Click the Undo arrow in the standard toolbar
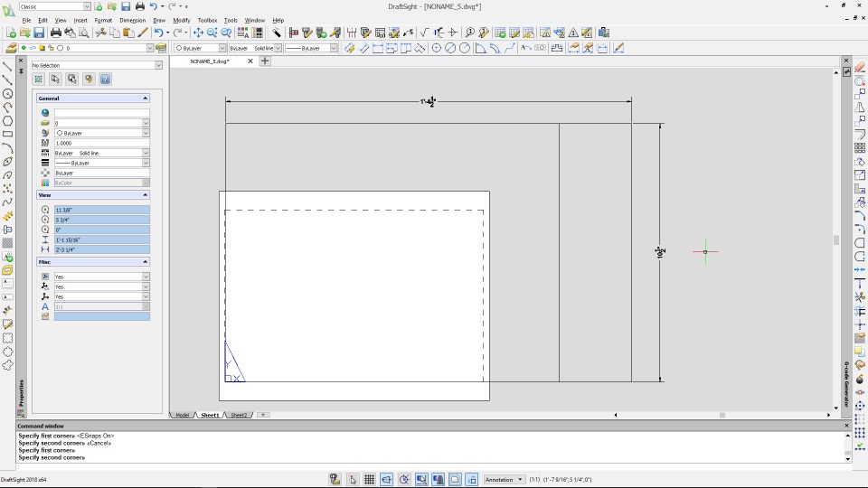Viewport: 868px width, 488px height. click(157, 33)
